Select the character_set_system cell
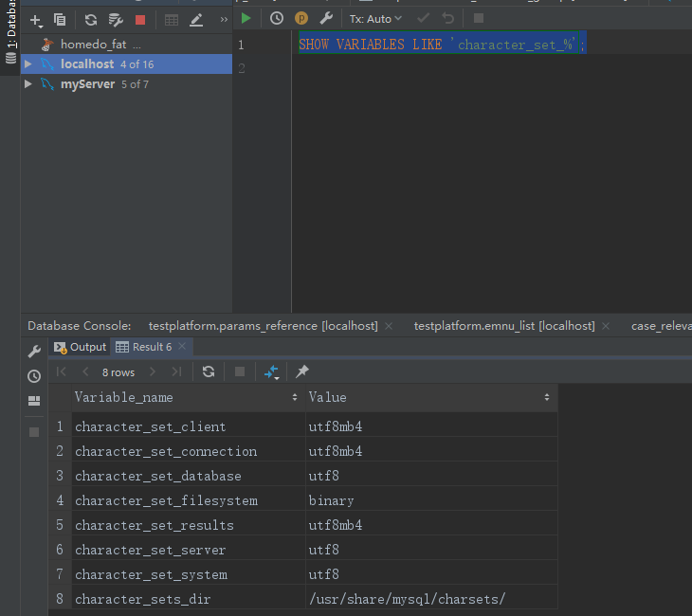Screen dimensions: 692x616 tap(188, 574)
